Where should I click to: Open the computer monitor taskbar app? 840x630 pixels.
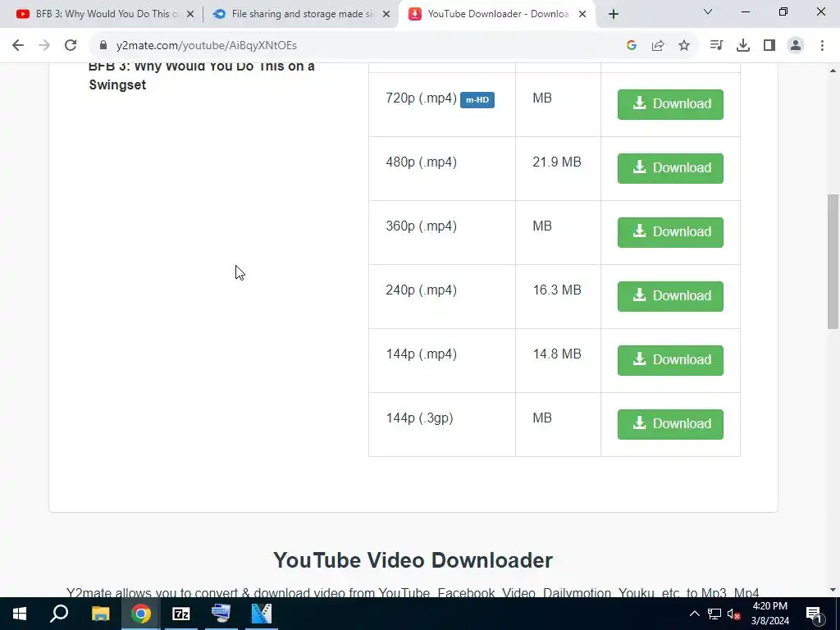pyautogui.click(x=221, y=614)
